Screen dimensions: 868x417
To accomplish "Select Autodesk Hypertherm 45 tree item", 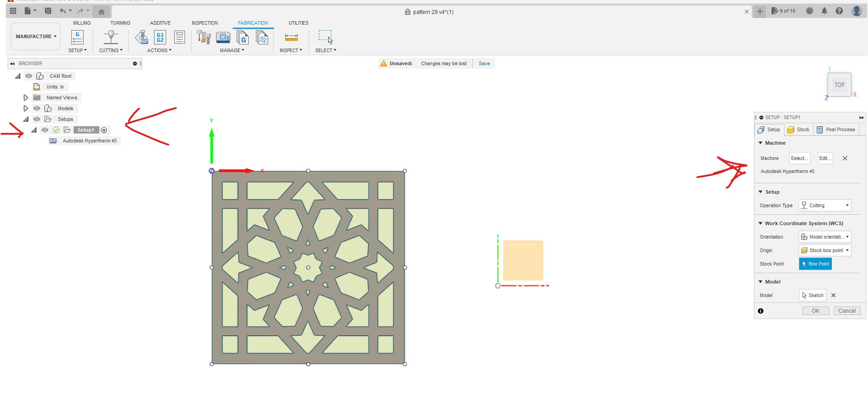I will click(x=84, y=141).
